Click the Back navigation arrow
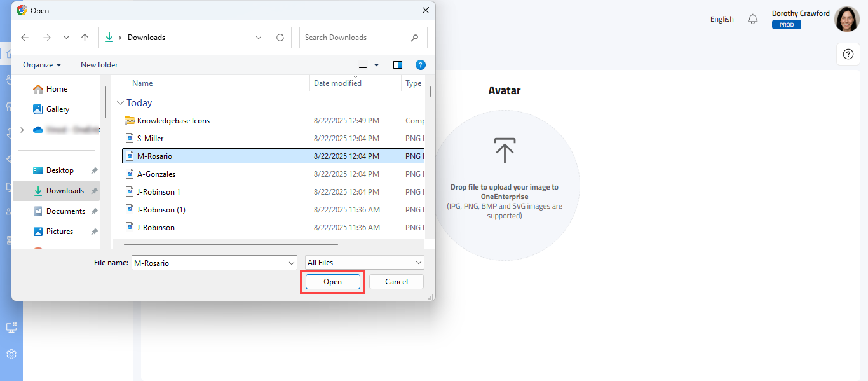Screen dimensions: 868x381 (25, 38)
